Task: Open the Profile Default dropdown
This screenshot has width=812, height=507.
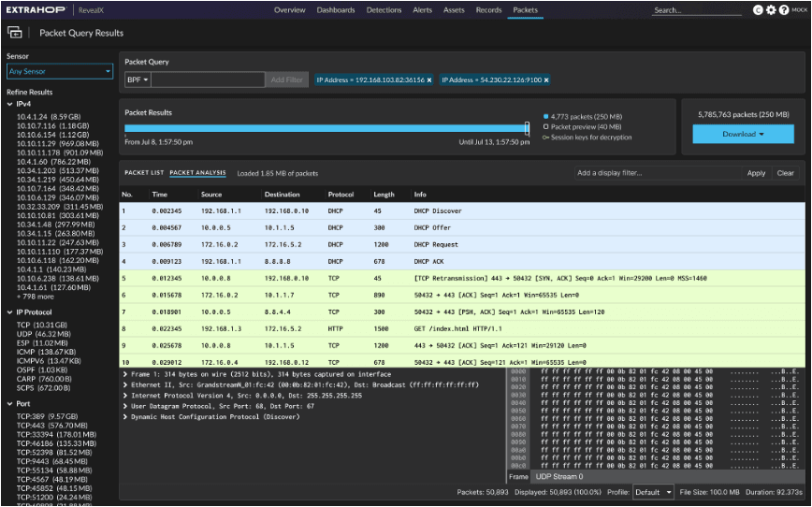Action: (x=652, y=491)
